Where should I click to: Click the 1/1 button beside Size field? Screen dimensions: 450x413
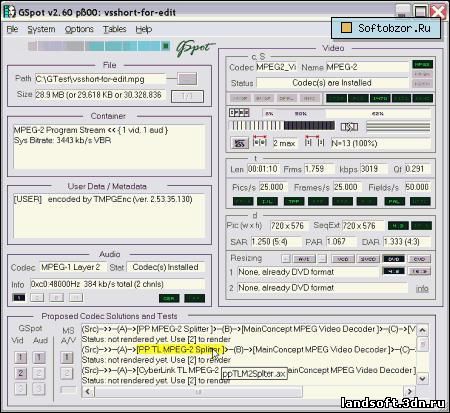[x=187, y=97]
